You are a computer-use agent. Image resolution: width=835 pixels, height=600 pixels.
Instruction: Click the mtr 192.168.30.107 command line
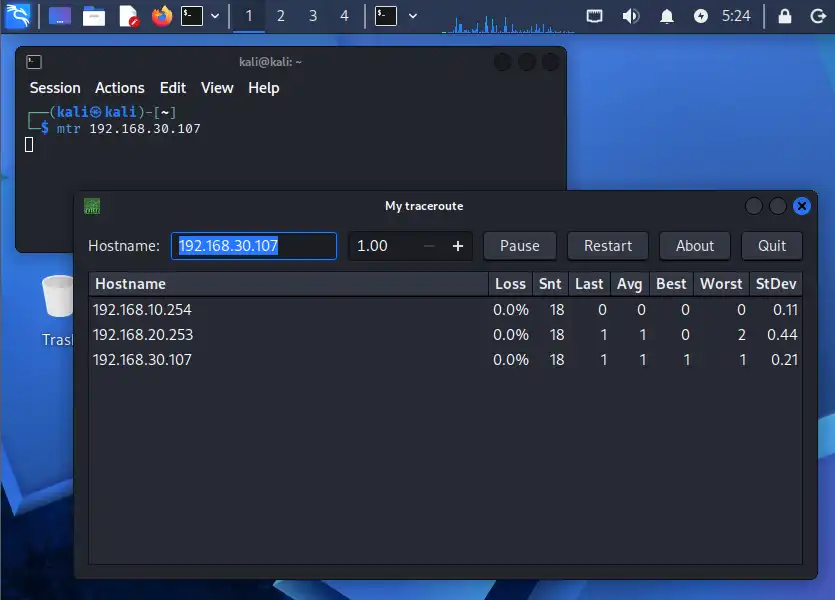(128, 129)
